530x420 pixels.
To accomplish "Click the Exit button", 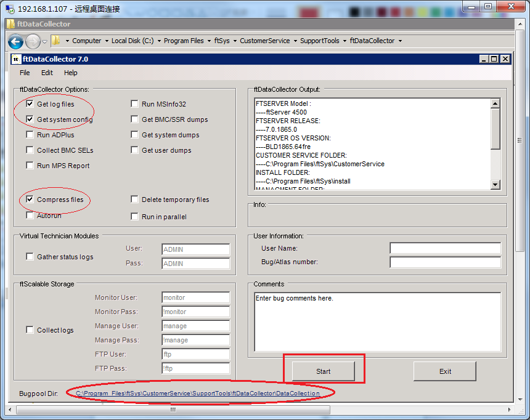I will click(445, 371).
